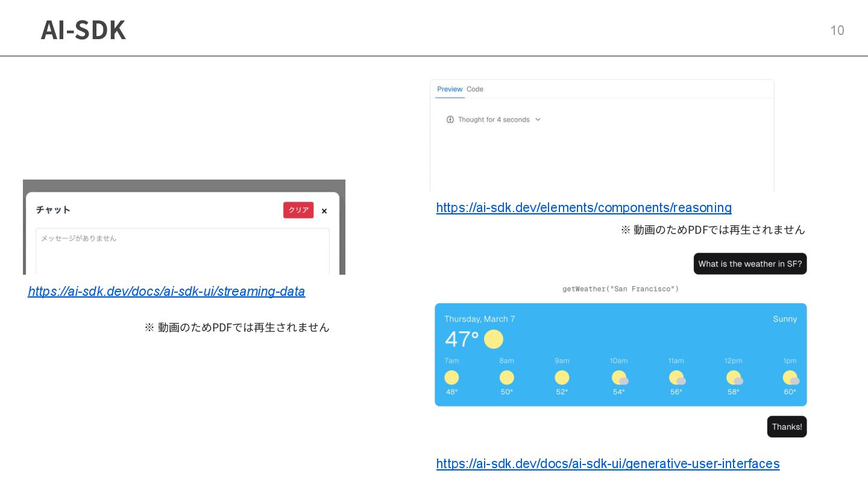868x488 pixels.
Task: Open the elements/components/reasoning link
Action: [583, 208]
